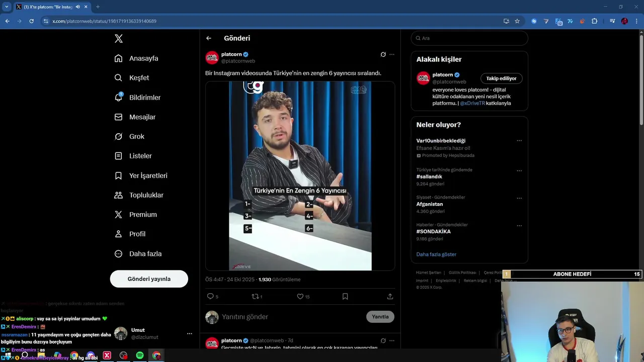Open options for Afganistan trend

pyautogui.click(x=519, y=198)
